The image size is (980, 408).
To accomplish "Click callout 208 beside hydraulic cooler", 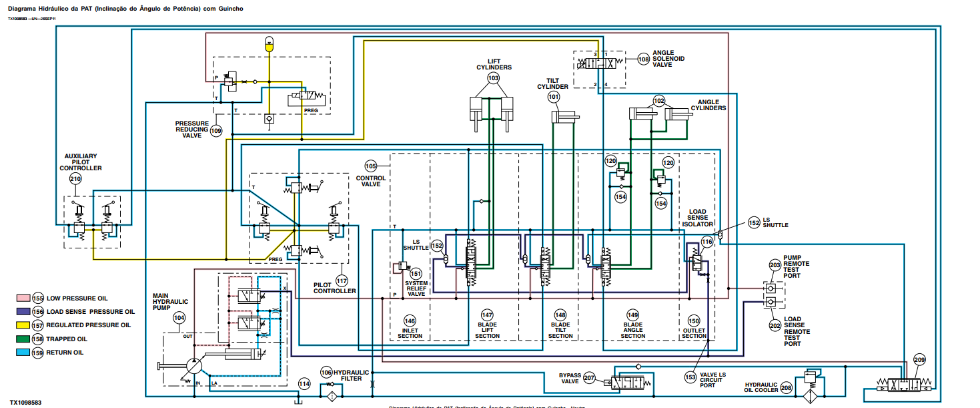I will click(x=786, y=387).
